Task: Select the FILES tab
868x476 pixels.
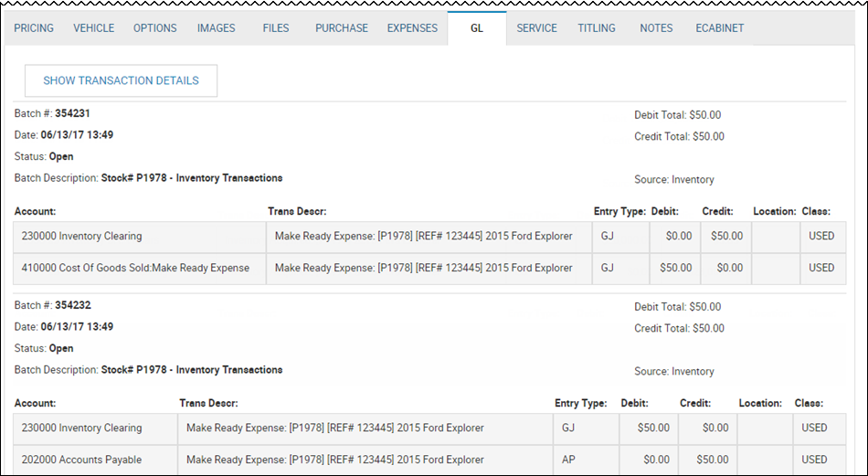Action: [276, 28]
